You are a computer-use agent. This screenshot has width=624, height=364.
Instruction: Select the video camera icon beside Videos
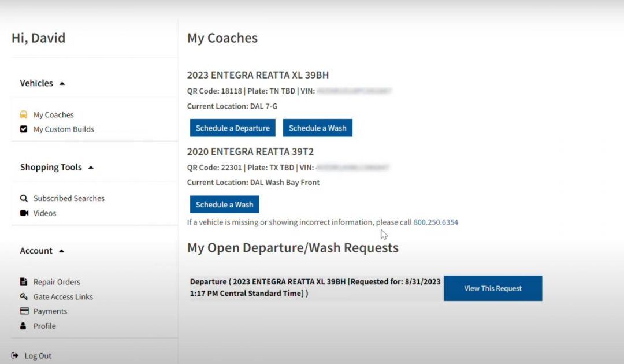(x=24, y=213)
